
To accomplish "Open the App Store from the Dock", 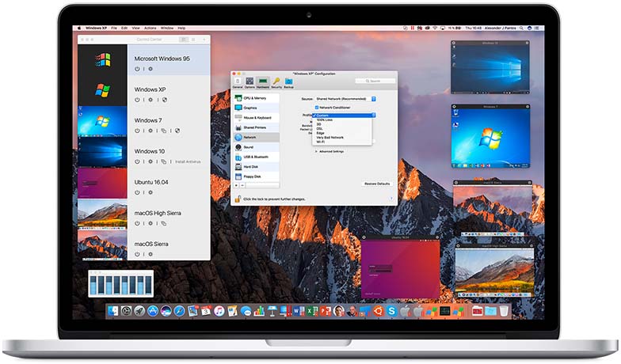I will click(153, 311).
